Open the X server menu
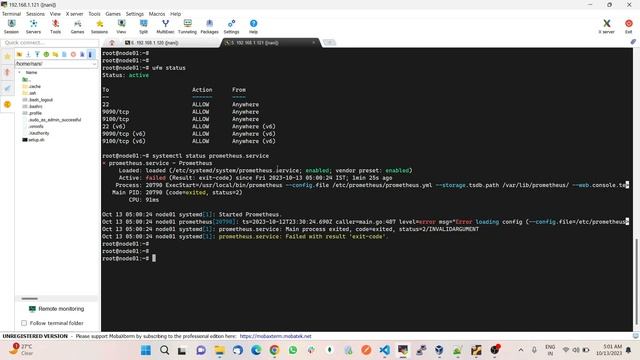Viewport: 640px width, 360px height. pos(74,14)
